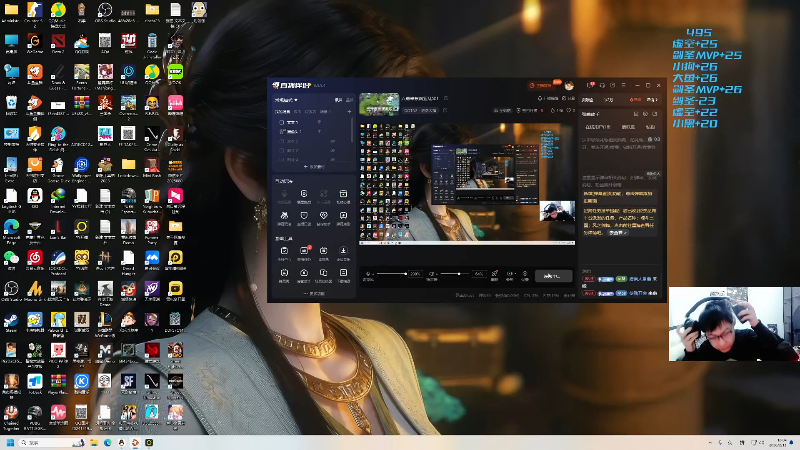Select the first scene tab
The height and width of the screenshot is (450, 800).
[x=282, y=111]
